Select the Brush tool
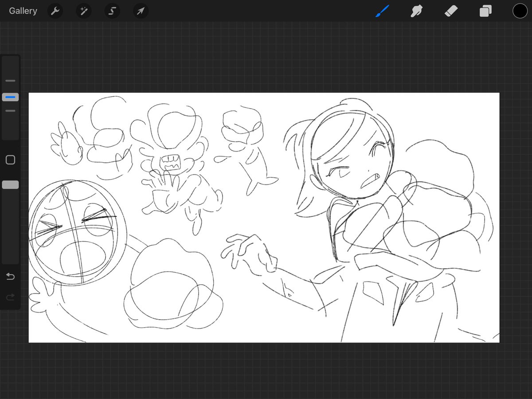The image size is (532, 399). [382, 11]
